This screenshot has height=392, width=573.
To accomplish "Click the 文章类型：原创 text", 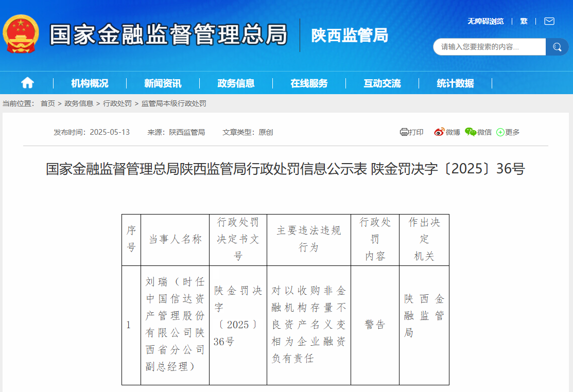I will (248, 132).
